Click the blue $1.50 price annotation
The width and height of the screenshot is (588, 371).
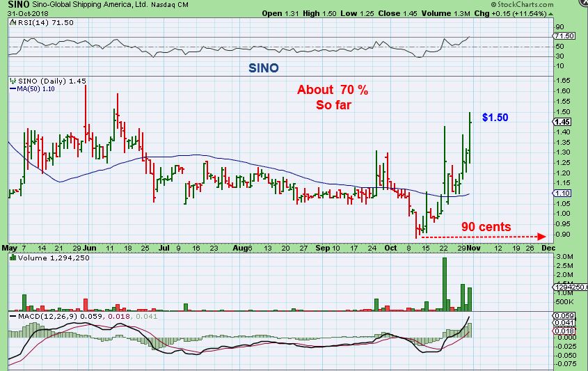click(x=495, y=118)
